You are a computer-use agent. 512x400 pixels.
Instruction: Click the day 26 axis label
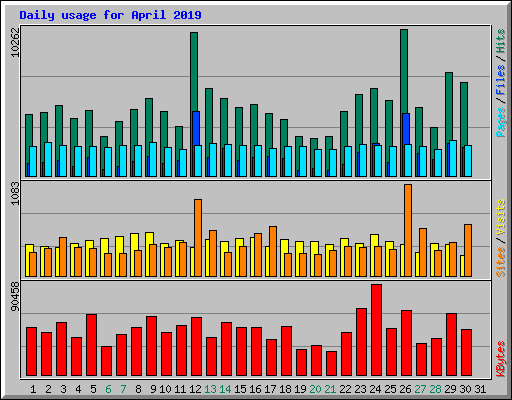point(405,389)
